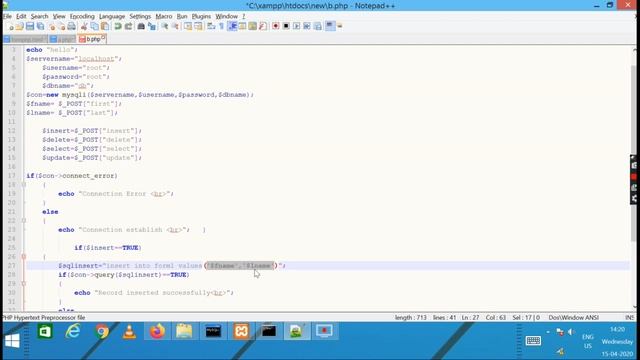Open the ? help menu
Image resolution: width=640 pixels, height=360 pixels.
(244, 16)
